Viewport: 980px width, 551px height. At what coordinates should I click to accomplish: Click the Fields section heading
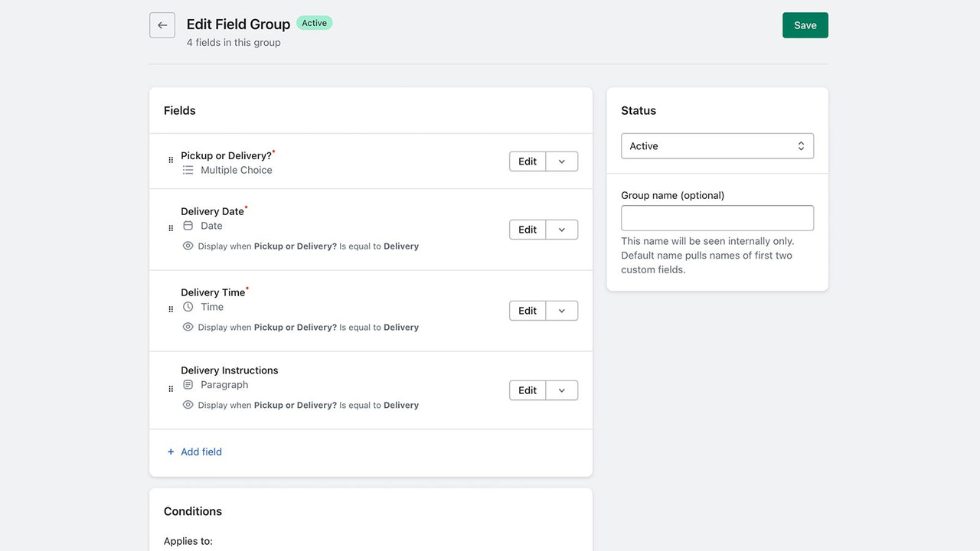[179, 110]
